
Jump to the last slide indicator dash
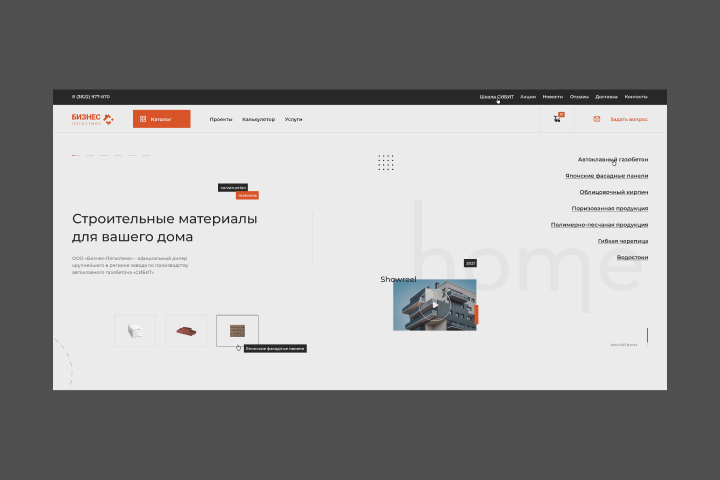[x=146, y=155]
